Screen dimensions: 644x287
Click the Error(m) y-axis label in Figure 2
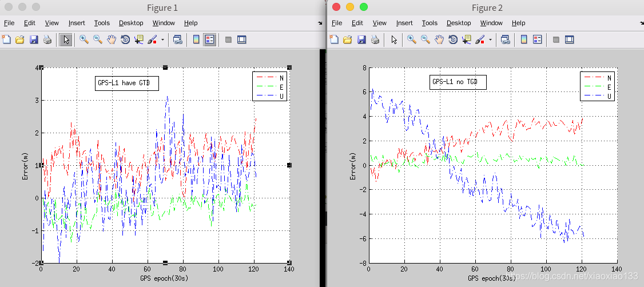[352, 165]
